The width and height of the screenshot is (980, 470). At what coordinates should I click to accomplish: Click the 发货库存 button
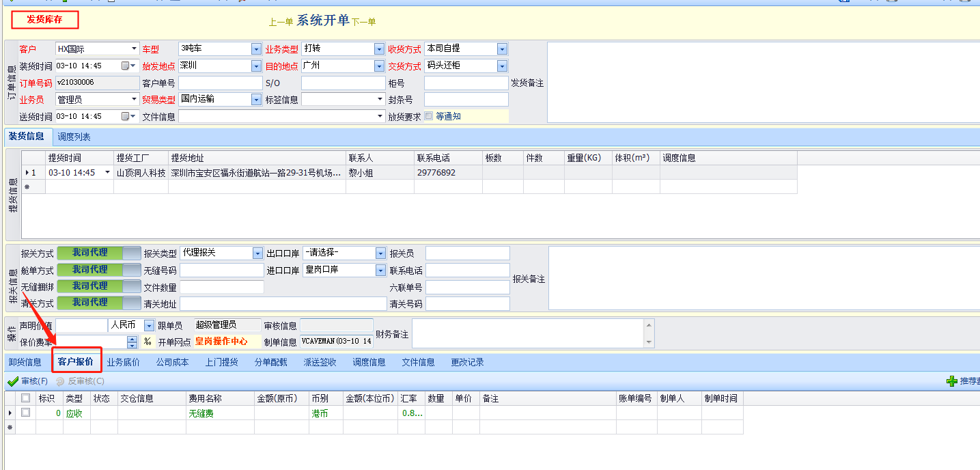(45, 20)
